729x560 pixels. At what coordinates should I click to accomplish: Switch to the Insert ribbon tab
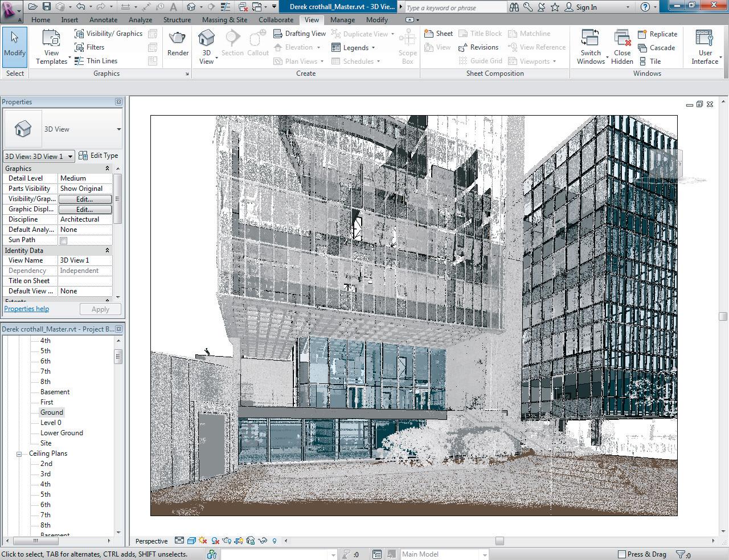pyautogui.click(x=69, y=19)
